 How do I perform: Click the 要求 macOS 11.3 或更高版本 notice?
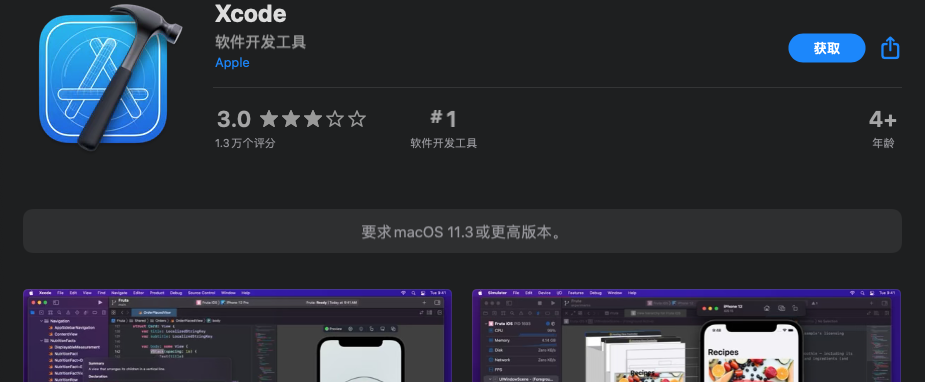coord(462,231)
